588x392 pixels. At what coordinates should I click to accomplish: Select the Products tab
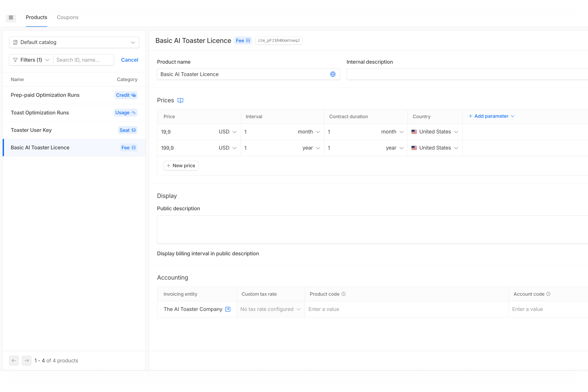(37, 17)
